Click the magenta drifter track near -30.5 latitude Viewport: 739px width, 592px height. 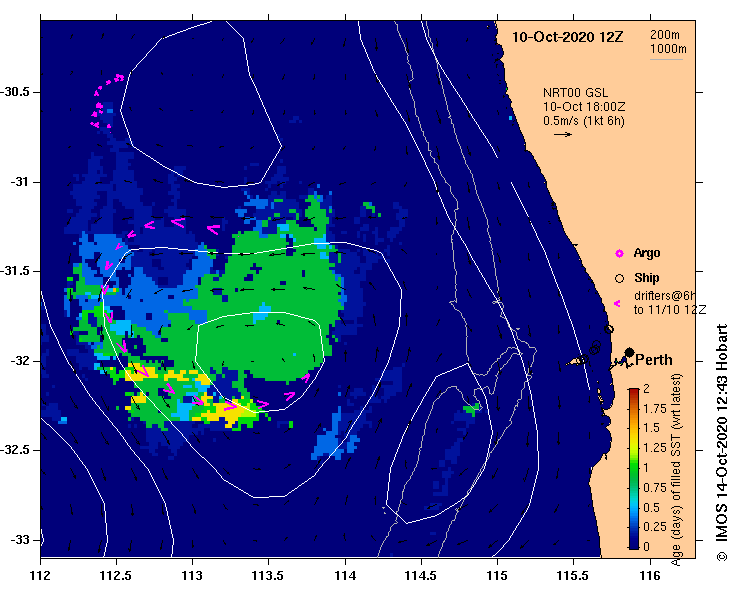(104, 101)
